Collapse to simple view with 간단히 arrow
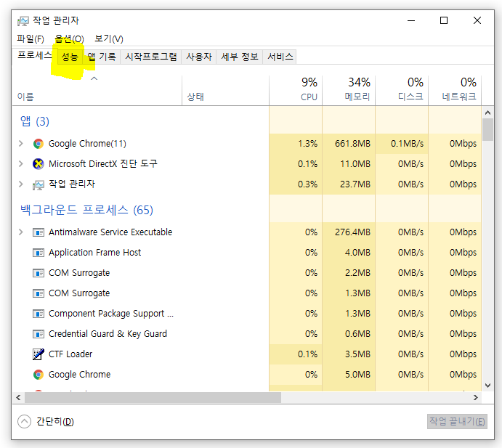Image resolution: width=502 pixels, height=448 pixels. (x=24, y=421)
